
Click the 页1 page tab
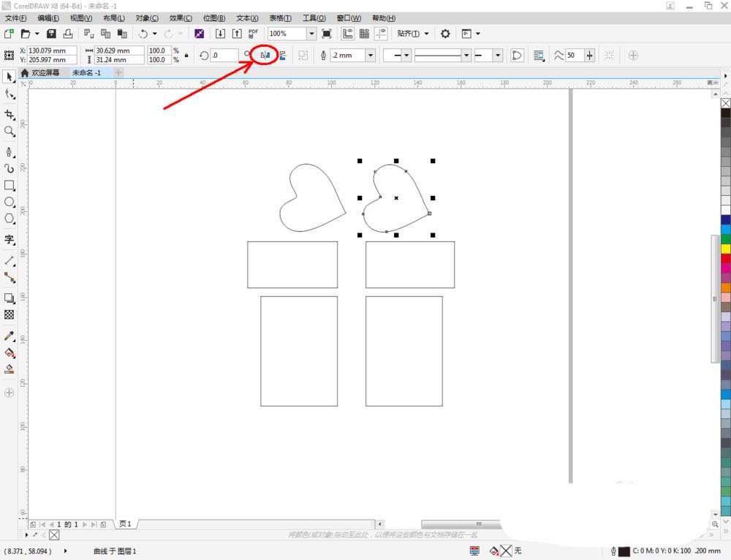tap(125, 524)
